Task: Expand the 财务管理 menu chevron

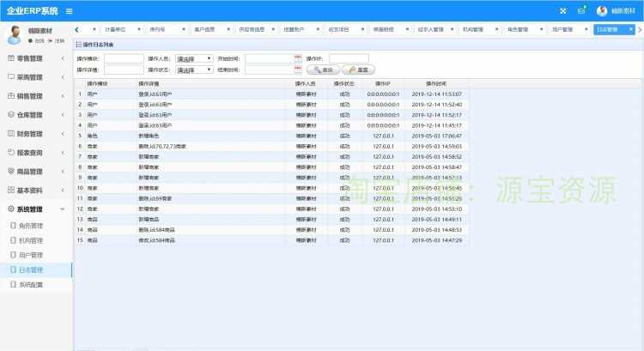Action: [63, 134]
